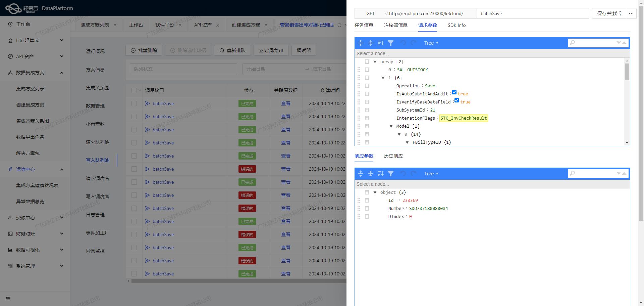Collapse the response object {3} node
This screenshot has width=644, height=306.
click(x=375, y=192)
